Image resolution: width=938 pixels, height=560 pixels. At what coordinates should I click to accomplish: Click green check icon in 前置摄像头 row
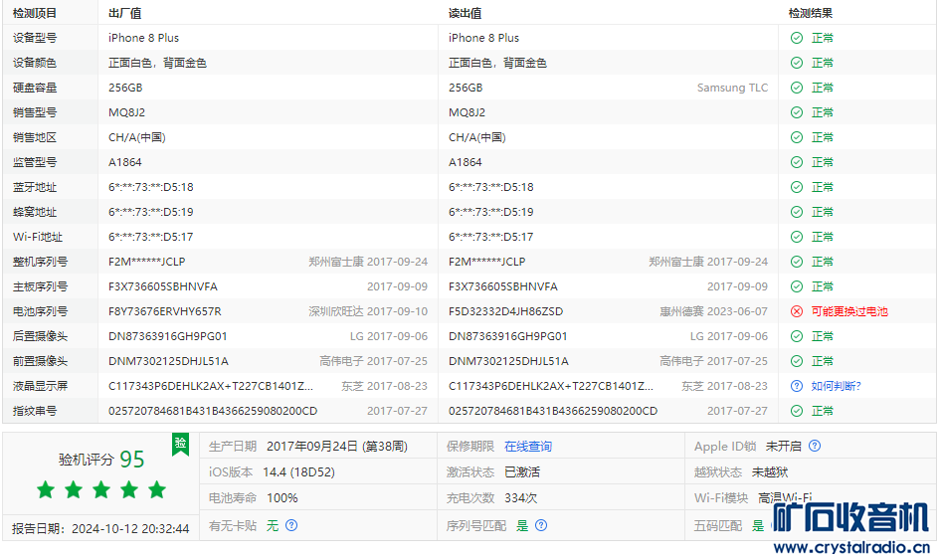[796, 361]
